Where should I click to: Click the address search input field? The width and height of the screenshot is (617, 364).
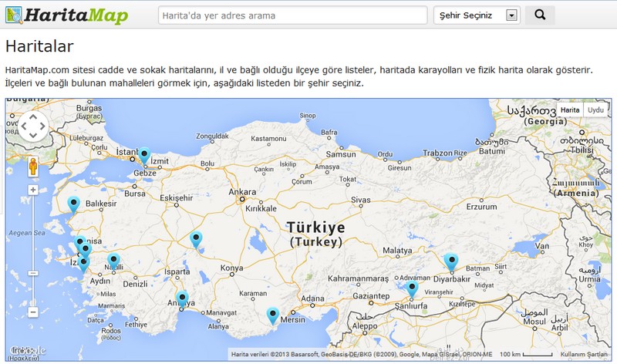(293, 15)
